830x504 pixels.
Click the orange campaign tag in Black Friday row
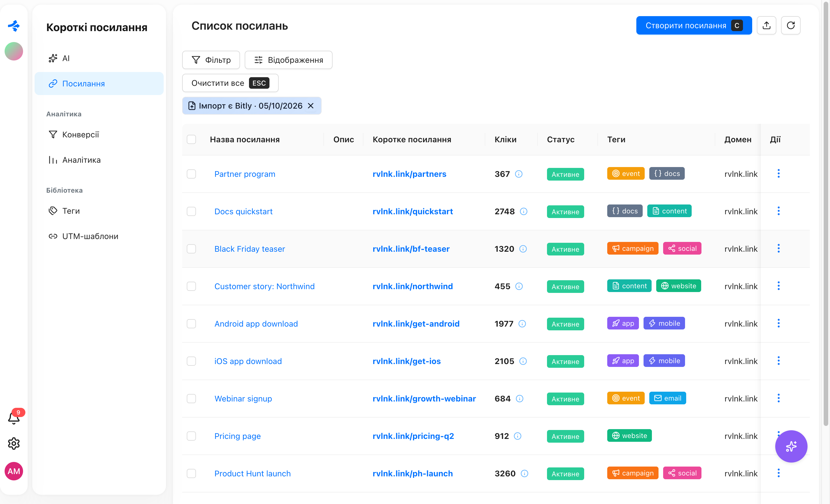pyautogui.click(x=633, y=249)
